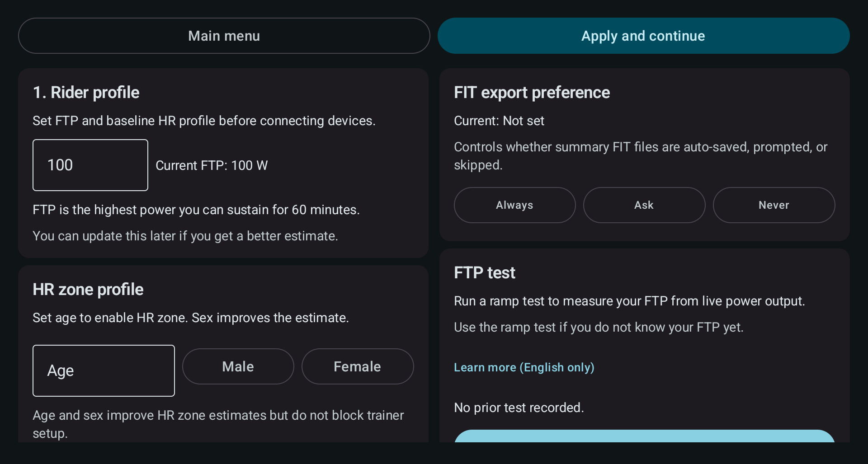This screenshot has width=868, height=464.
Task: Set FIT export preference to Always
Action: pyautogui.click(x=514, y=205)
